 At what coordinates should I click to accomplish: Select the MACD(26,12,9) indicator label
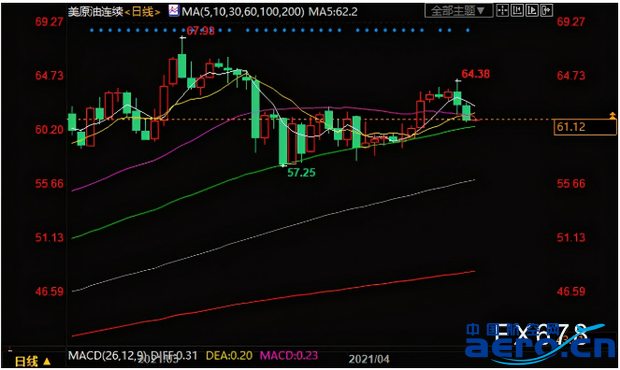click(108, 355)
